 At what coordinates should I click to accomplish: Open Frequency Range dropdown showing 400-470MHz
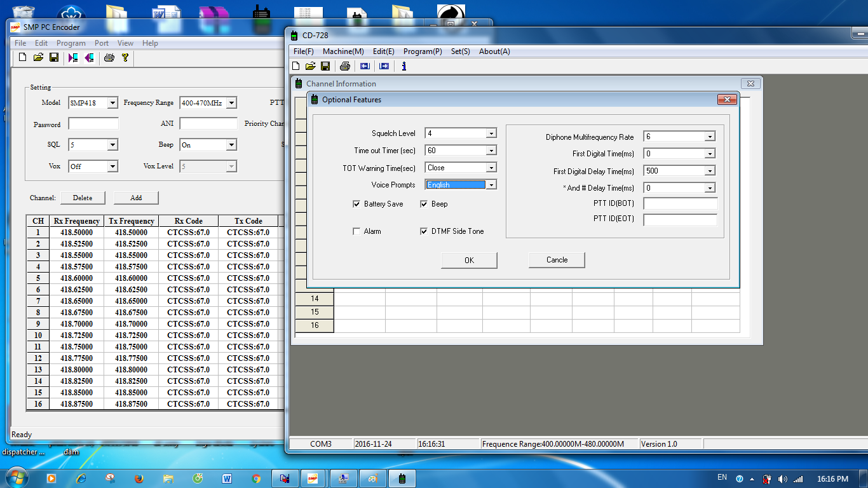(231, 103)
